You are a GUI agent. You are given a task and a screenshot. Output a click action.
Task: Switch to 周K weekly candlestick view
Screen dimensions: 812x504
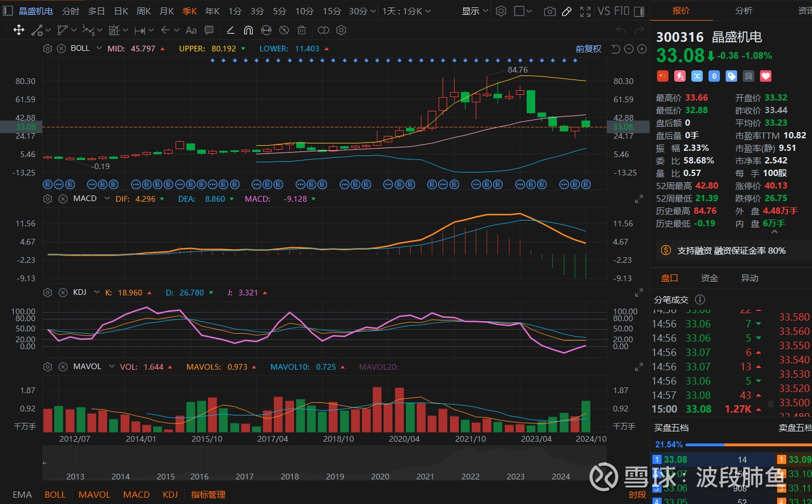tap(144, 11)
